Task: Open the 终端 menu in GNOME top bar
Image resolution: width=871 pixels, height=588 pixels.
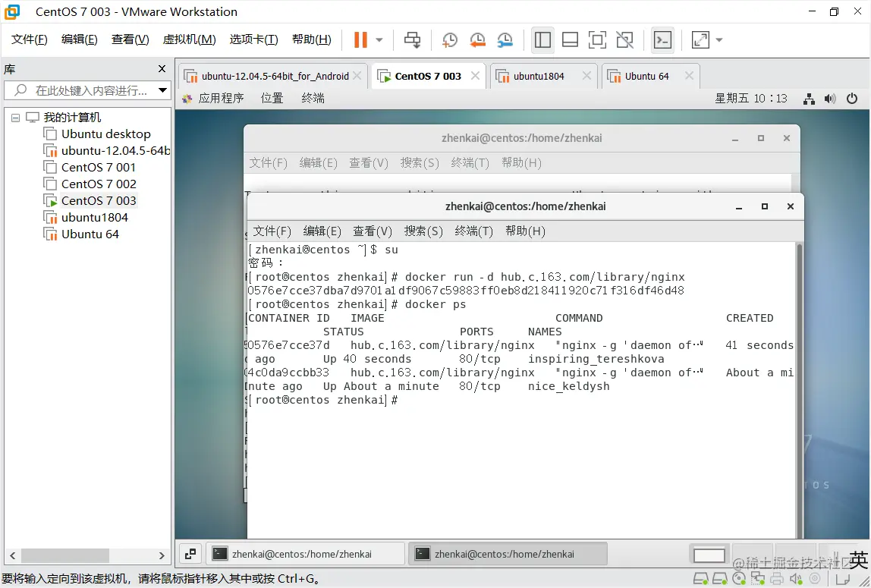Action: point(313,99)
